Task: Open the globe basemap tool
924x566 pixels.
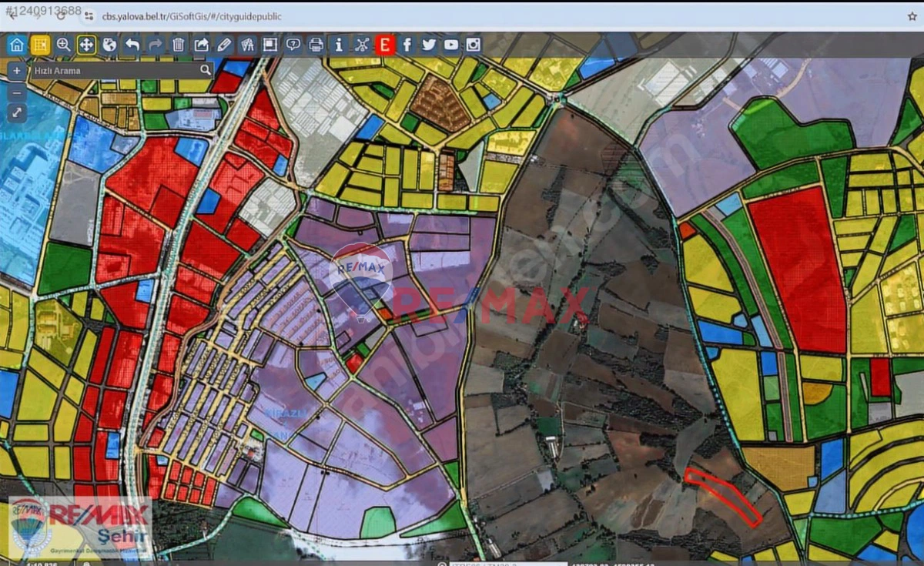Action: [x=109, y=45]
